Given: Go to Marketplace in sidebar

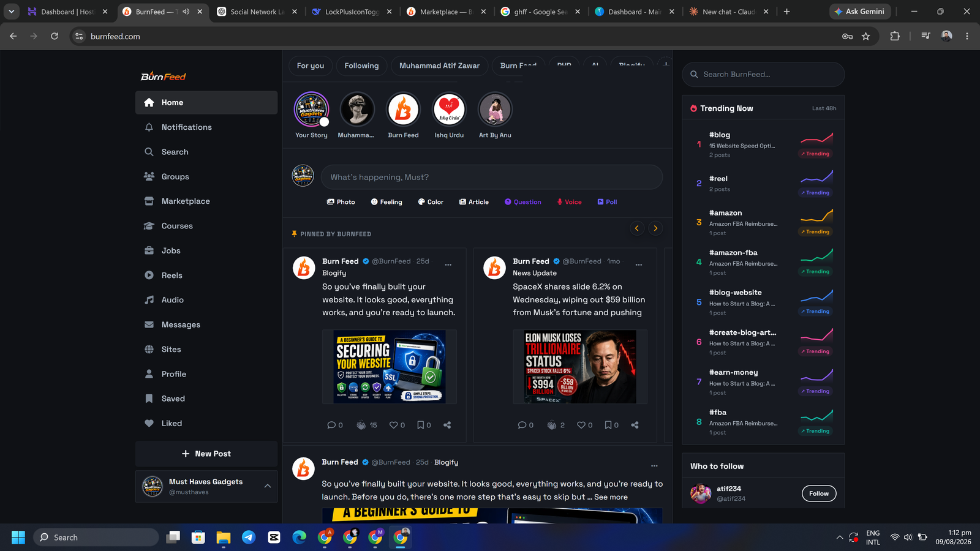Looking at the screenshot, I should (206, 201).
